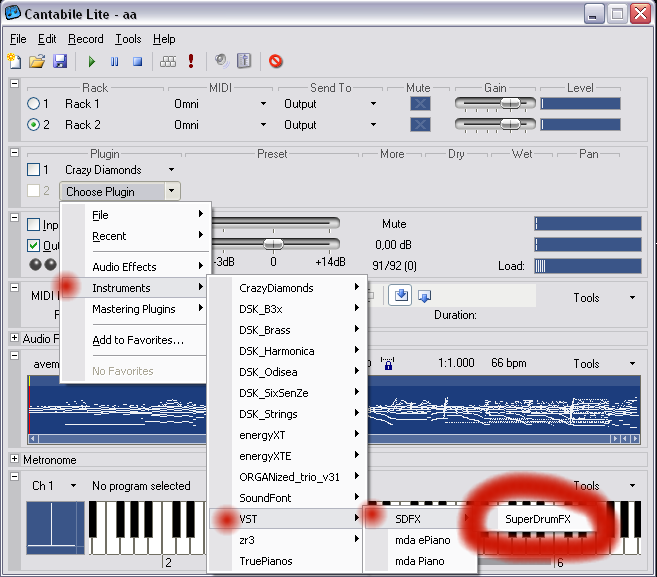Toggle mute box for Rack 2
The width and height of the screenshot is (657, 577).
[420, 124]
